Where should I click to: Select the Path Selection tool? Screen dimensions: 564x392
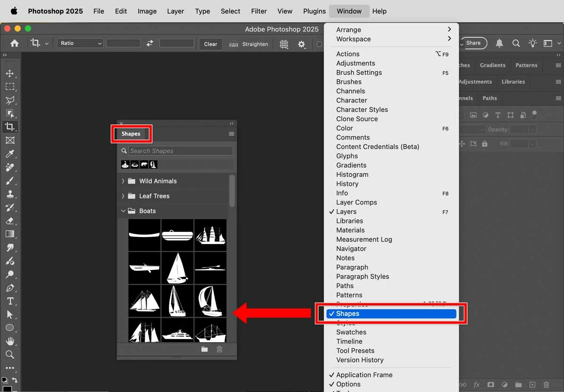pyautogui.click(x=10, y=315)
